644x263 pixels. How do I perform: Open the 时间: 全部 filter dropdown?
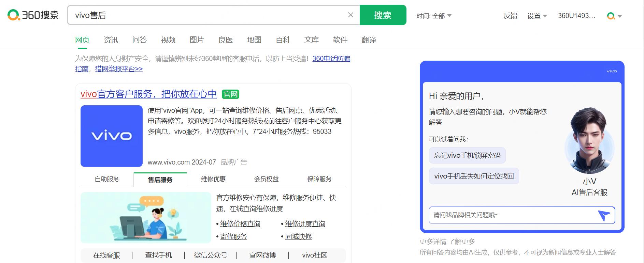tap(434, 16)
